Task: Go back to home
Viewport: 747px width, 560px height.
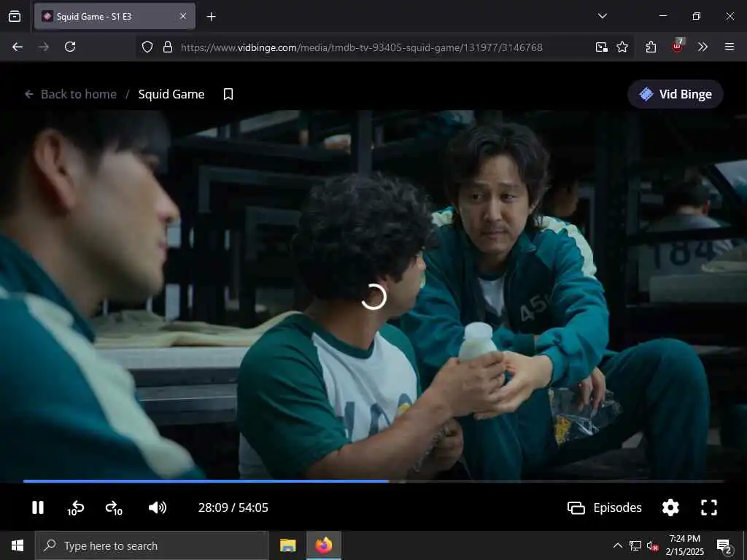Action: coord(71,94)
